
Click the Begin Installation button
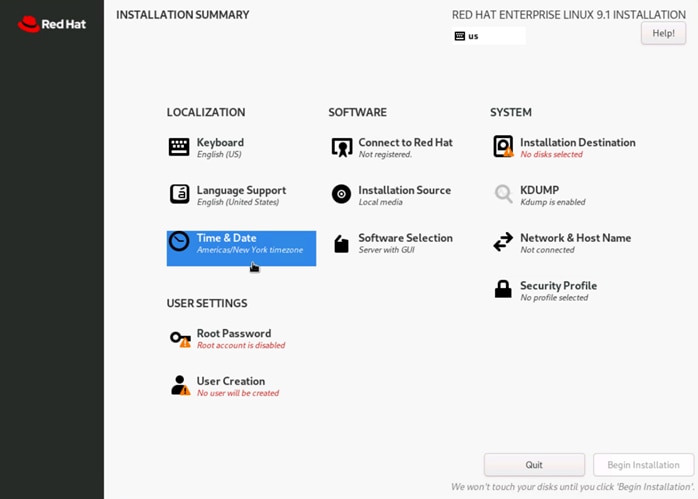[643, 465]
